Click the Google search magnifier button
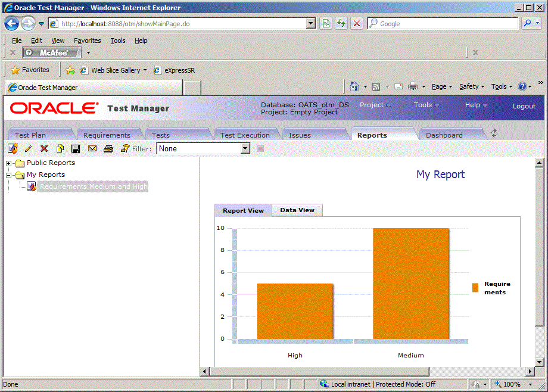The image size is (548, 392). pos(527,23)
